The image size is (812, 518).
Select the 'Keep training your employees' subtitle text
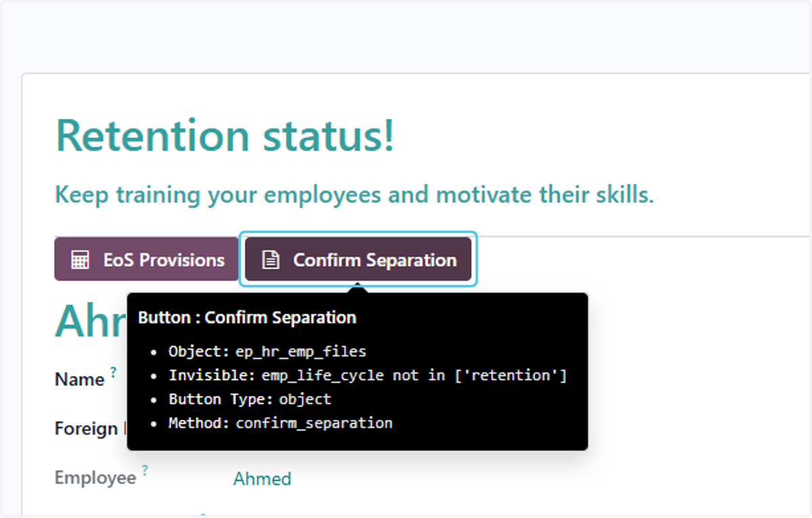tap(355, 195)
